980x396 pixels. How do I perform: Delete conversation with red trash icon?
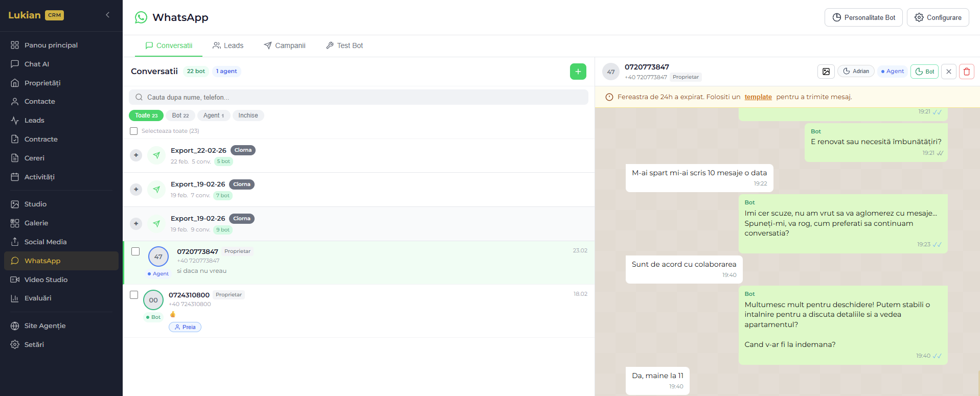pos(967,72)
